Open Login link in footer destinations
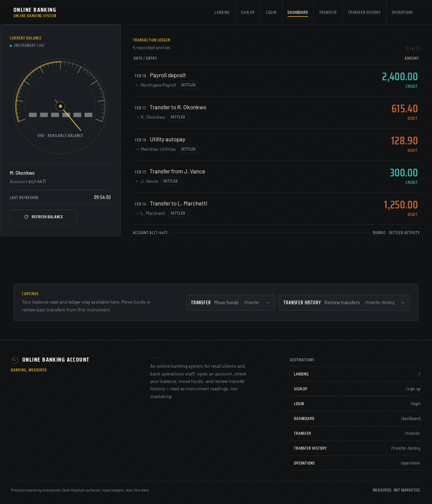 pos(355,404)
